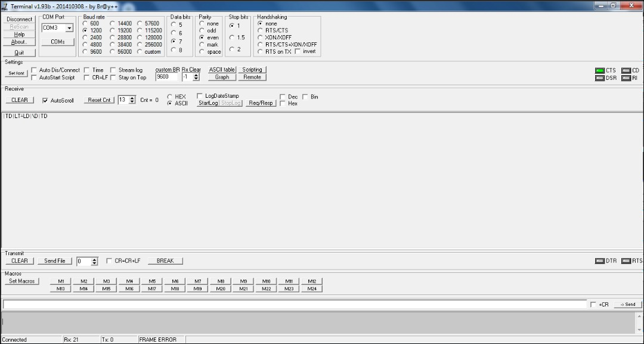Click the DSR status indicator
644x344 pixels.
pos(599,78)
